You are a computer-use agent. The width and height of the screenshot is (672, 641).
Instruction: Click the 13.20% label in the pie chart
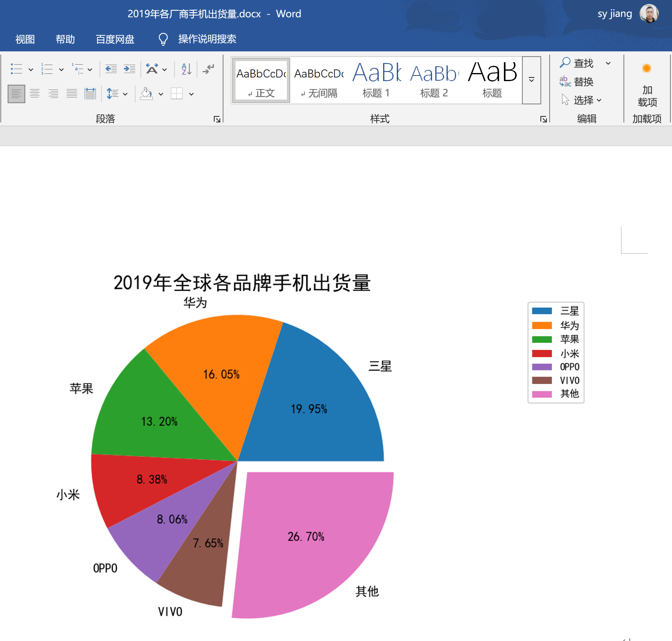(159, 421)
